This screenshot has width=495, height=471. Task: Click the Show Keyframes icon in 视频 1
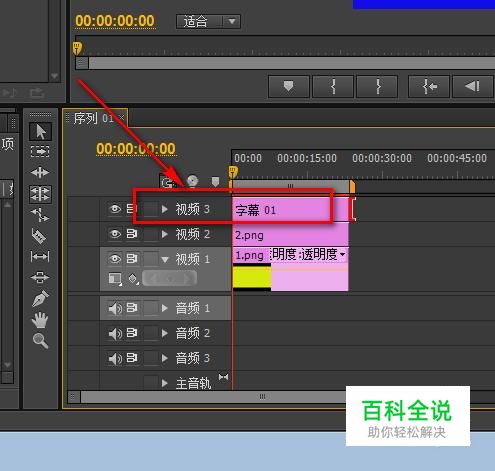click(x=133, y=279)
